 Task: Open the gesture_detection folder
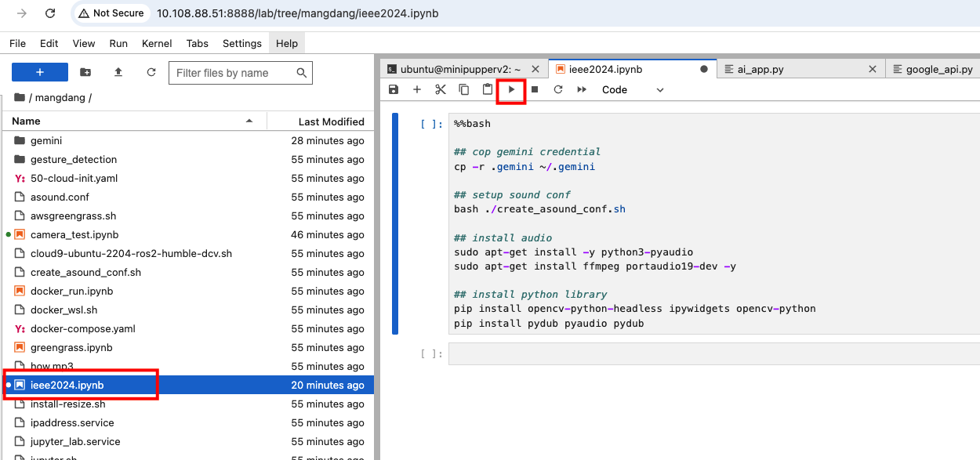[x=74, y=159]
